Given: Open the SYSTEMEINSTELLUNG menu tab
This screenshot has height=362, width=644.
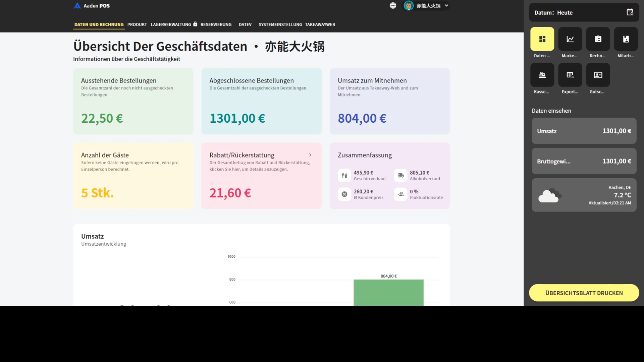Looking at the screenshot, I should (x=280, y=24).
